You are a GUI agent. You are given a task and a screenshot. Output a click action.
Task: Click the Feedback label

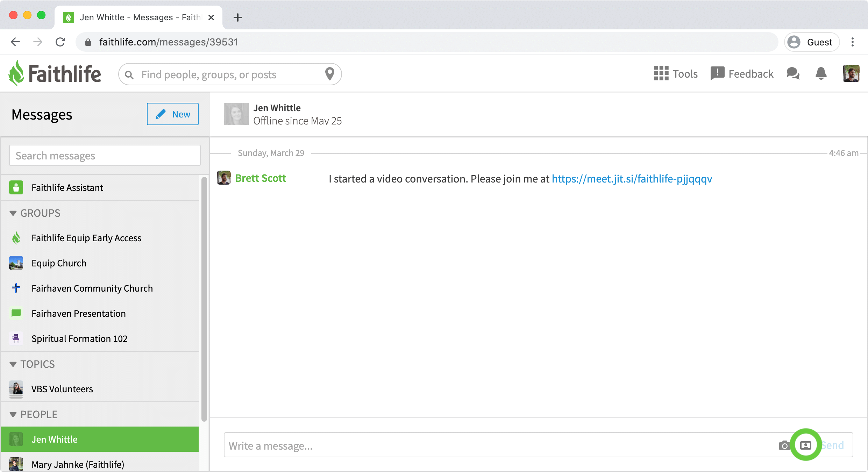[x=751, y=74]
